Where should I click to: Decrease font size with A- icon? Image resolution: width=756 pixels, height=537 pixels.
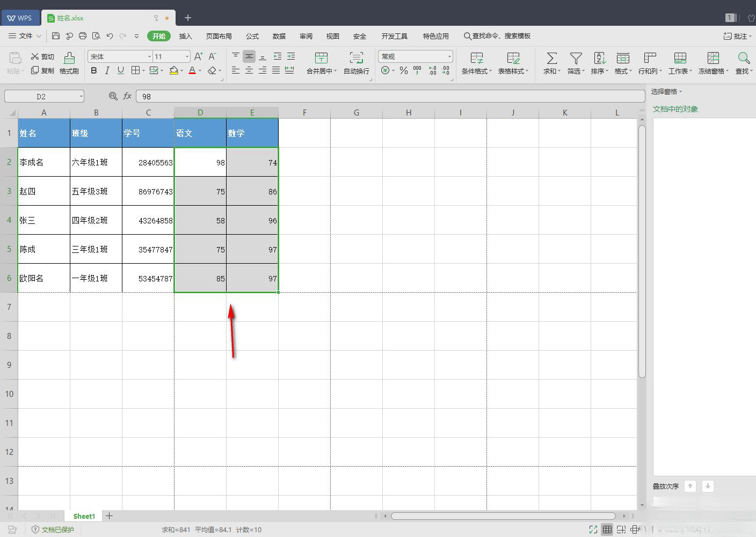pos(213,56)
